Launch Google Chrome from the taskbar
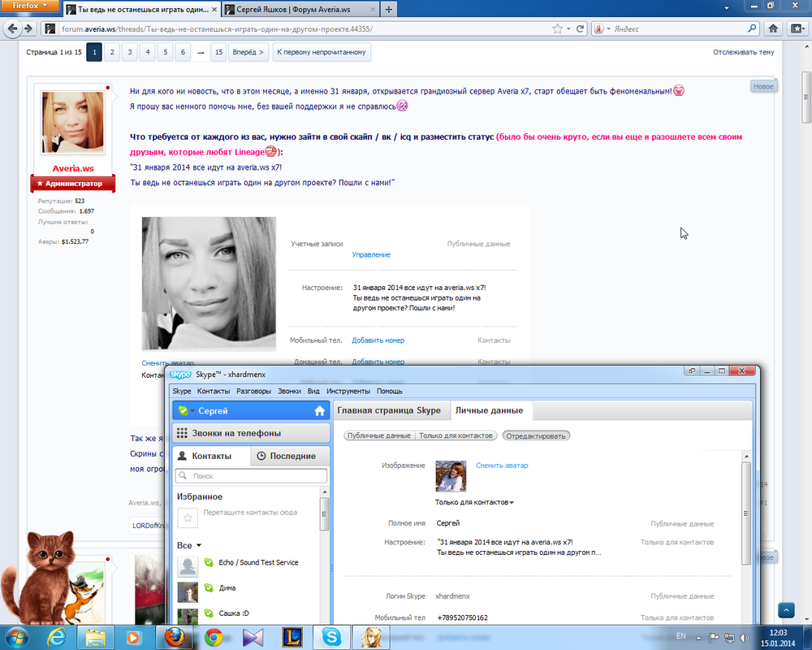 214,636
